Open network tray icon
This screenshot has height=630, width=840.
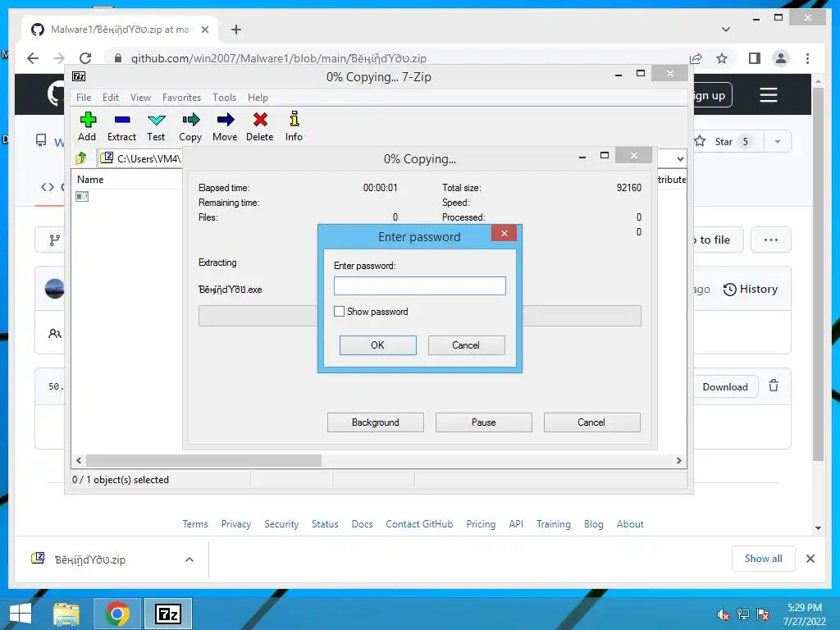pos(743,614)
